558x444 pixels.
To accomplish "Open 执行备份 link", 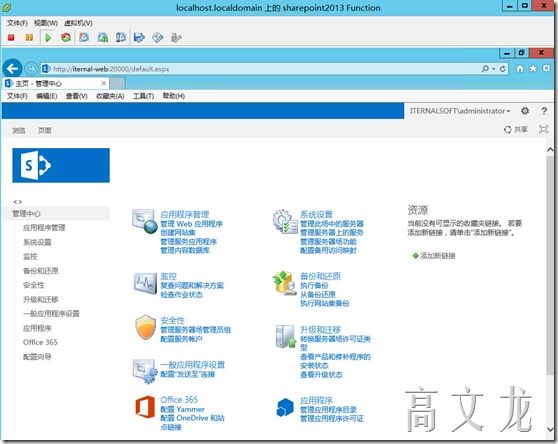I will click(314, 286).
